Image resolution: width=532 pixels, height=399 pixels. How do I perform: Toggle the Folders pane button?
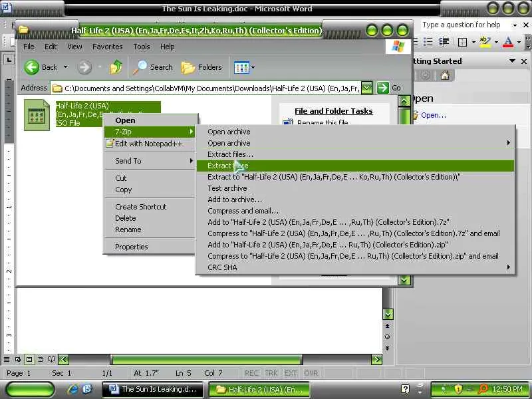(201, 67)
